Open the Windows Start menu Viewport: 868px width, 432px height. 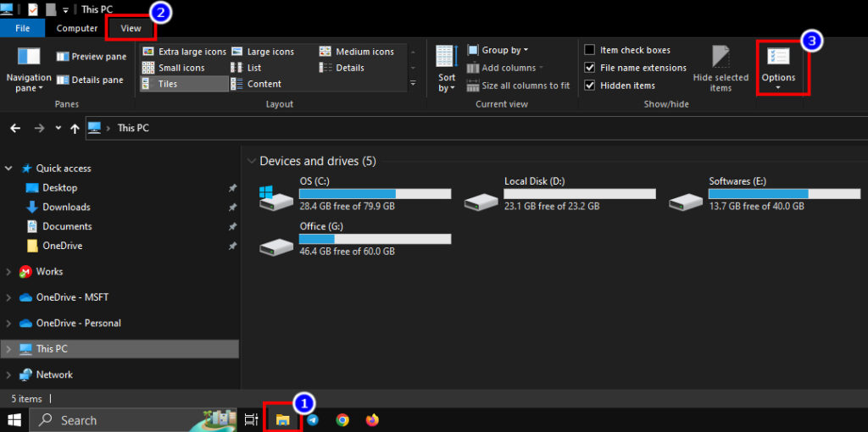pos(14,420)
